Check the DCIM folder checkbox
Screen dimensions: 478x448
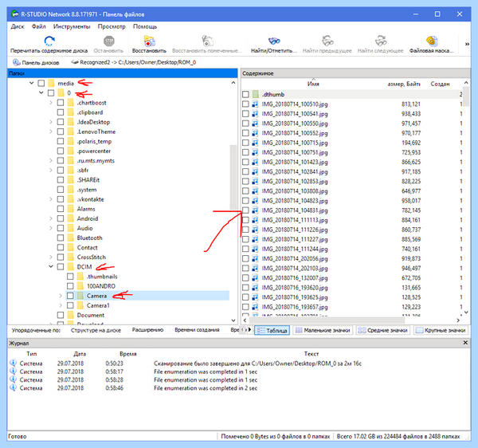pyautogui.click(x=61, y=267)
